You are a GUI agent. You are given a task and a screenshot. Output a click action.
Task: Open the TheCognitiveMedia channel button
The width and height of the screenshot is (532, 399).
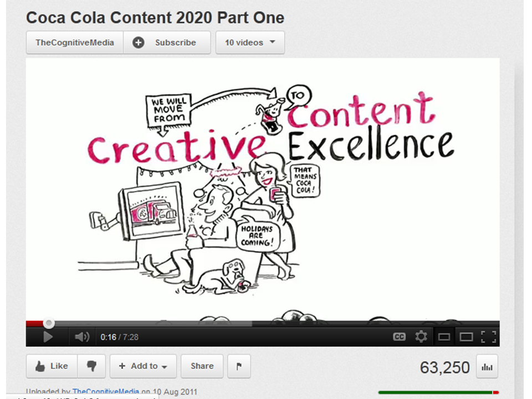[x=74, y=43]
